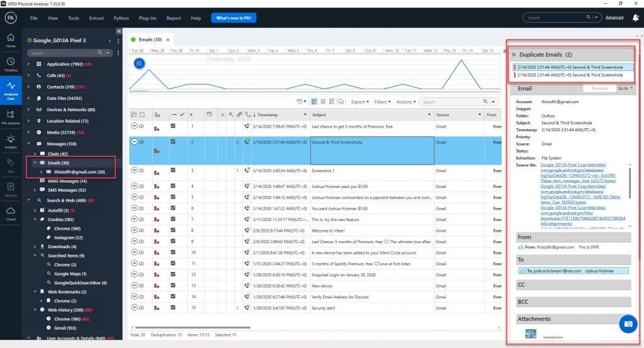644x348 pixels.
Task: Toggle checkbox for 'You paid Joshua Hickman $5.00' row
Action: (x=173, y=208)
